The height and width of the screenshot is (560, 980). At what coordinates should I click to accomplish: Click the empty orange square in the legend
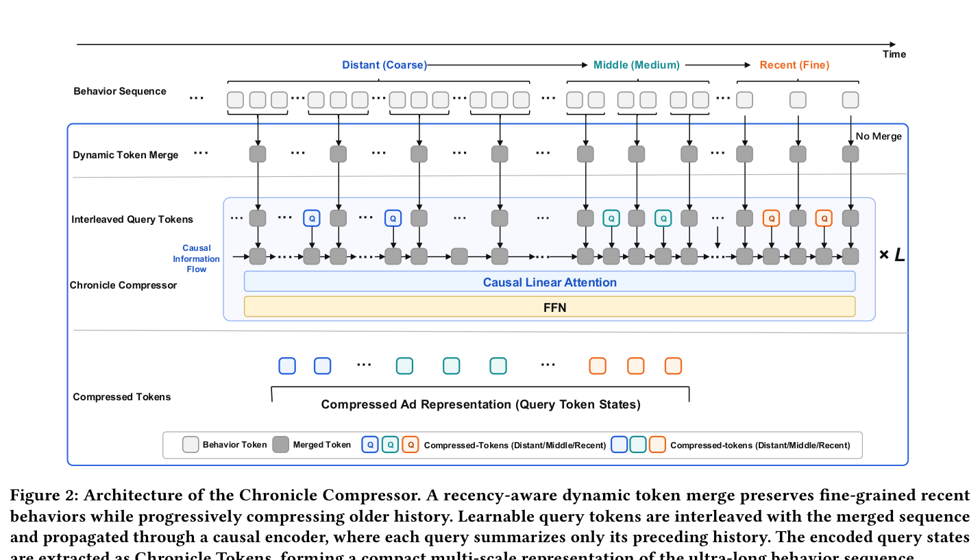coord(657,445)
